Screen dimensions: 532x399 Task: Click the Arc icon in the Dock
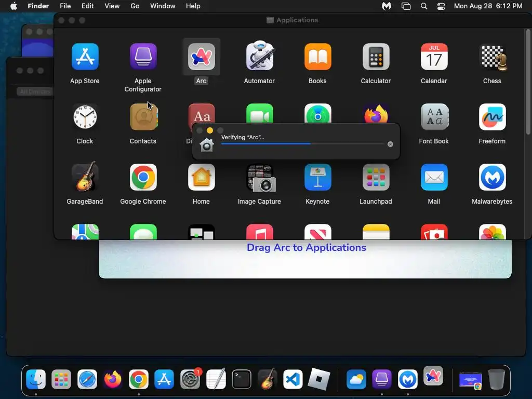433,376
